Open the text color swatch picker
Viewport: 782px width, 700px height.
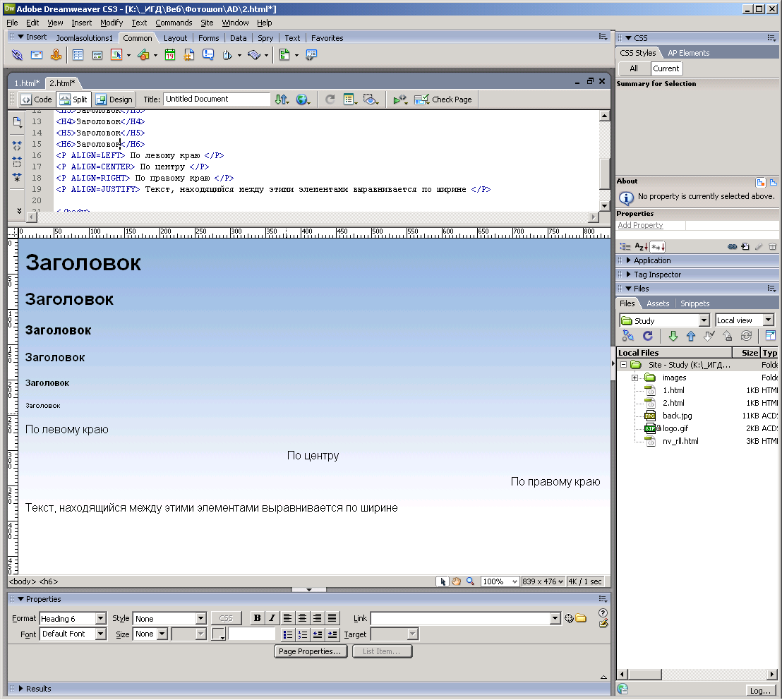pyautogui.click(x=219, y=634)
